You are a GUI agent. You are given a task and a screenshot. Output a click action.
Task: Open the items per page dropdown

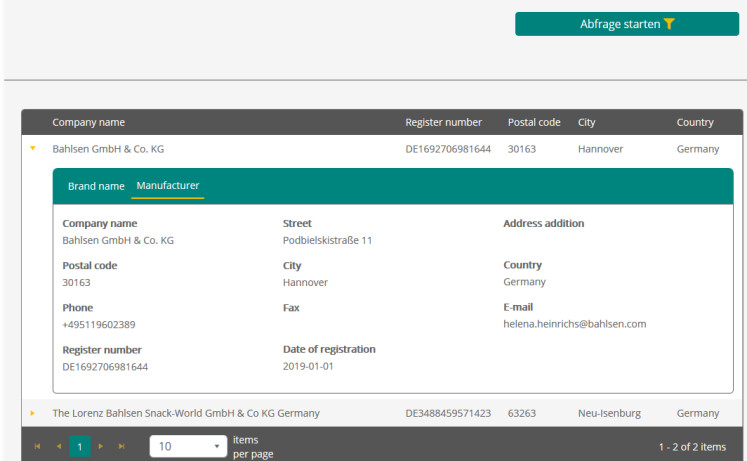(188, 446)
